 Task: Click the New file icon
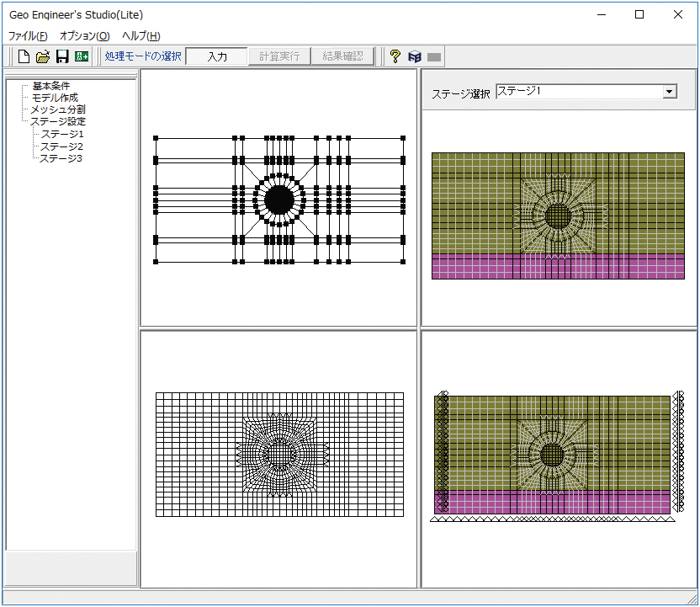tap(24, 56)
